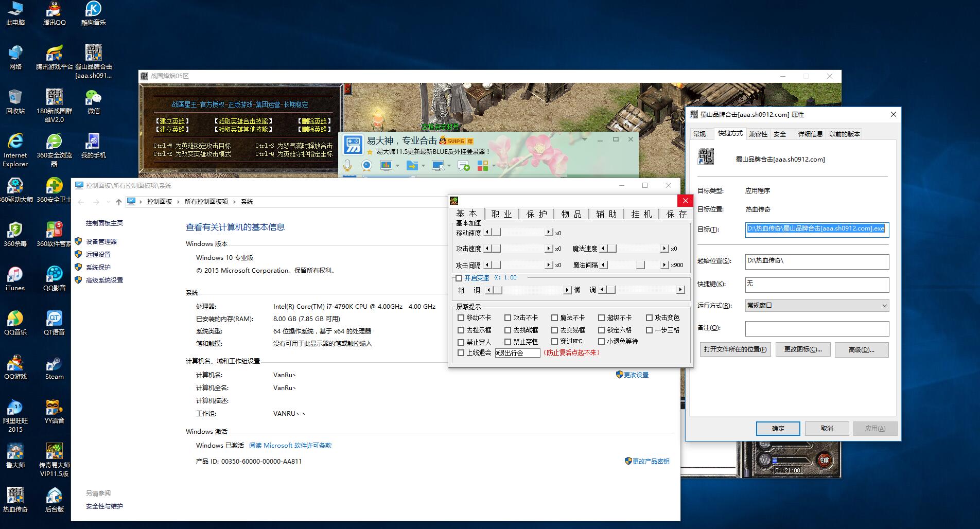Click the 目标 path input field
Image resolution: width=980 pixels, height=529 pixels.
tap(817, 229)
